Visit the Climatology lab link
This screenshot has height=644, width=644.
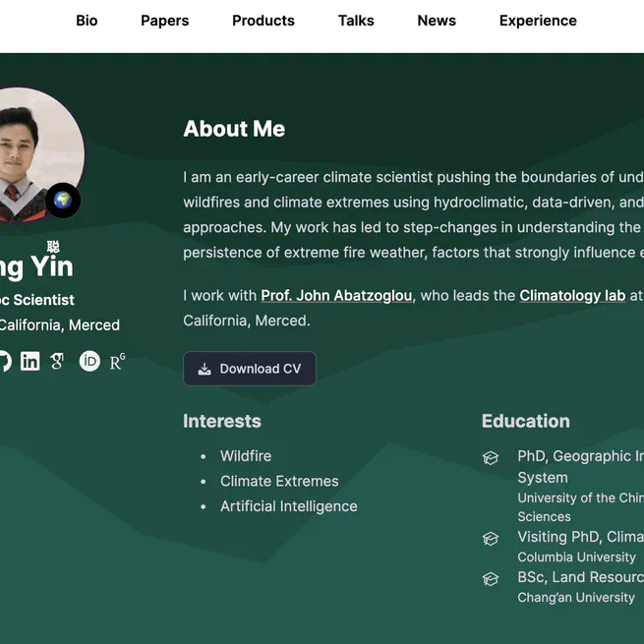572,295
